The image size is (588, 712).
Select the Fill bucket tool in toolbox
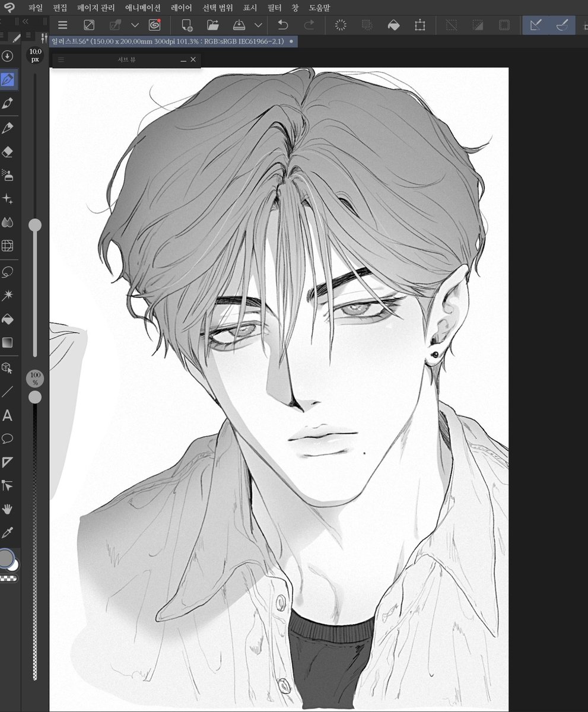coord(8,319)
